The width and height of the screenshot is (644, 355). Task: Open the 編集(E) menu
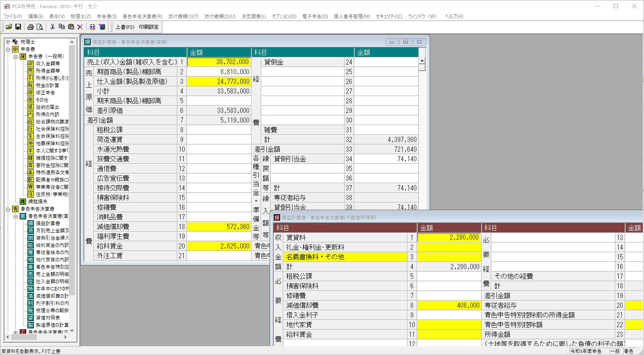tap(36, 16)
